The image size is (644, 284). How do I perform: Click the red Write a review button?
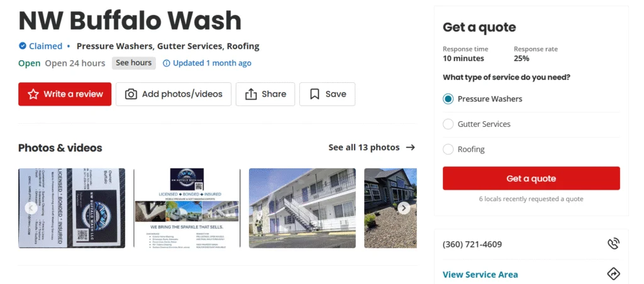point(65,94)
